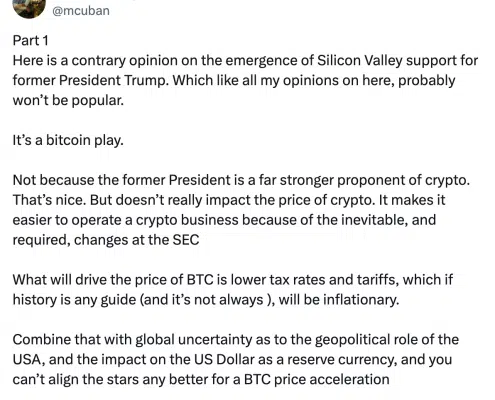Screen dimensions: 495x400
Task: Click the sentence starting "Not because the former"
Action: pyautogui.click(x=241, y=180)
